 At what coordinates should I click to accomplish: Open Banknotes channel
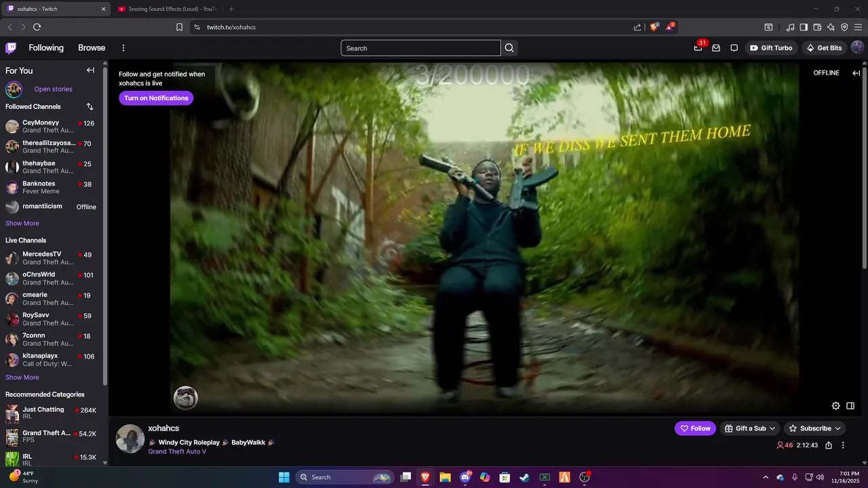click(x=51, y=188)
